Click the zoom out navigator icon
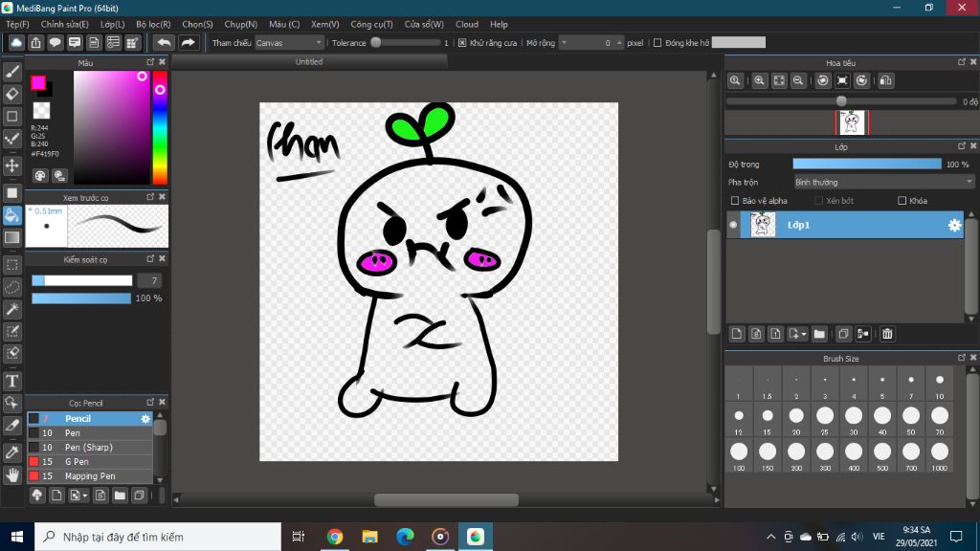The image size is (980, 551). coord(798,80)
